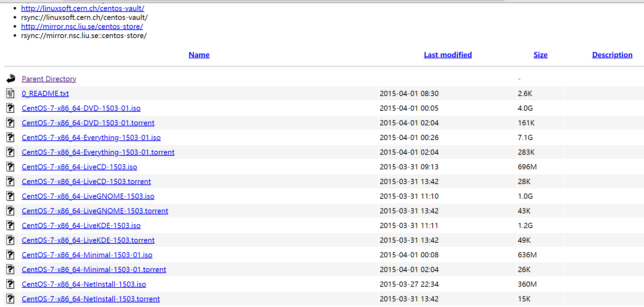Open the Minimal-1503-01.torrent link
Viewport: 644px width, 307px height.
click(94, 270)
